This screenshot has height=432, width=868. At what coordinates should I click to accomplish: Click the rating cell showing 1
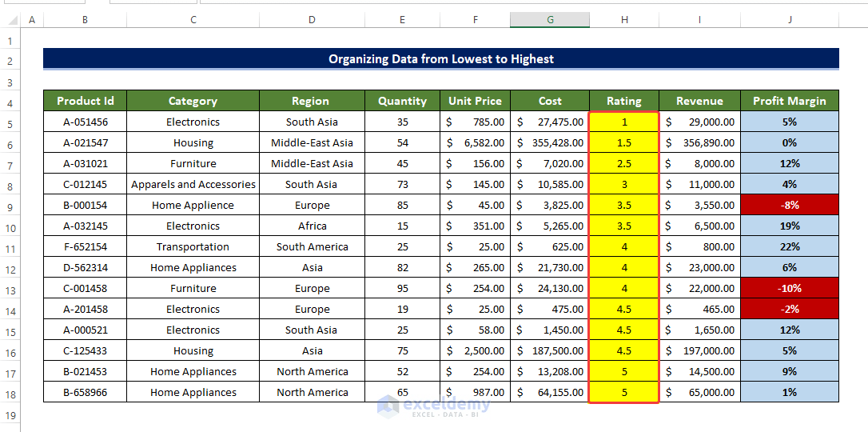point(624,122)
